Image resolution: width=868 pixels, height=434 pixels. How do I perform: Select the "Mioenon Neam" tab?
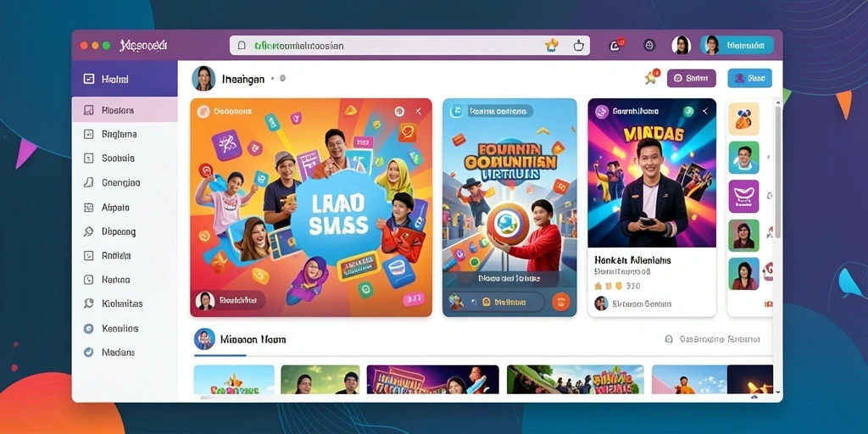[x=240, y=339]
